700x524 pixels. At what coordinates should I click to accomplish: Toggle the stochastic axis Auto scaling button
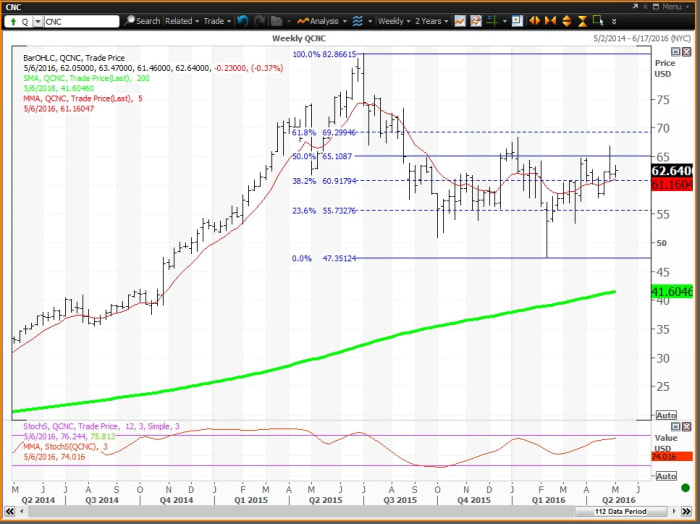(x=666, y=476)
